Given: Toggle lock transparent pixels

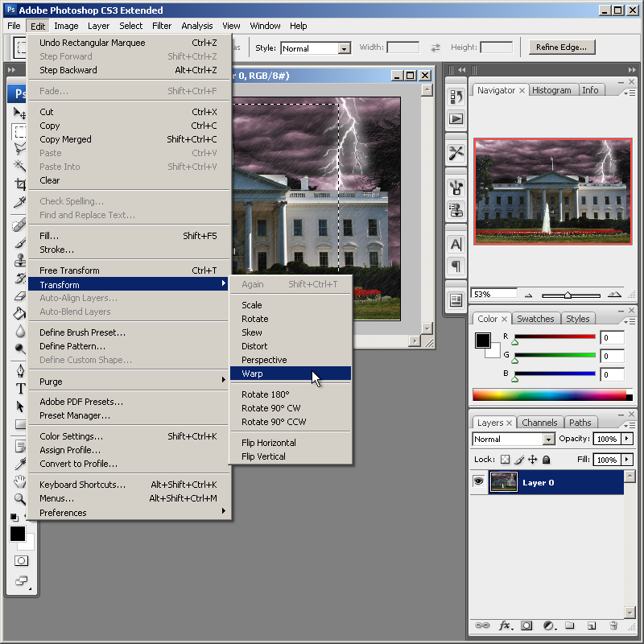Looking at the screenshot, I should click(506, 460).
